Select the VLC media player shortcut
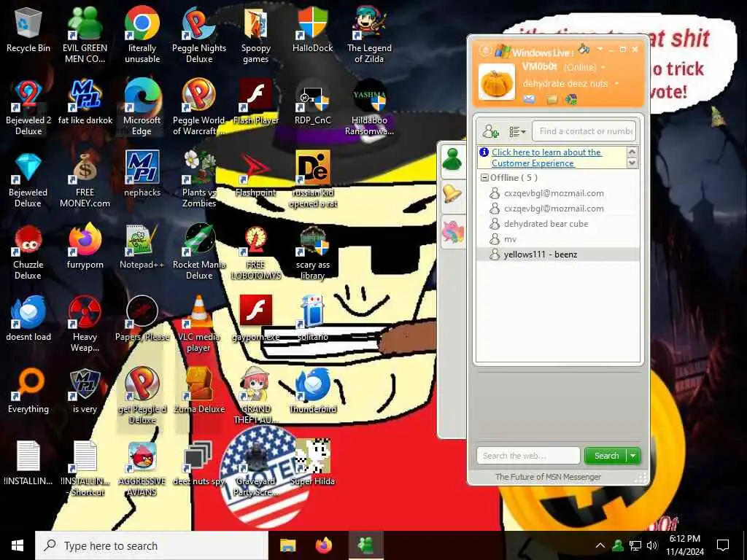This screenshot has width=747, height=560. [x=199, y=324]
